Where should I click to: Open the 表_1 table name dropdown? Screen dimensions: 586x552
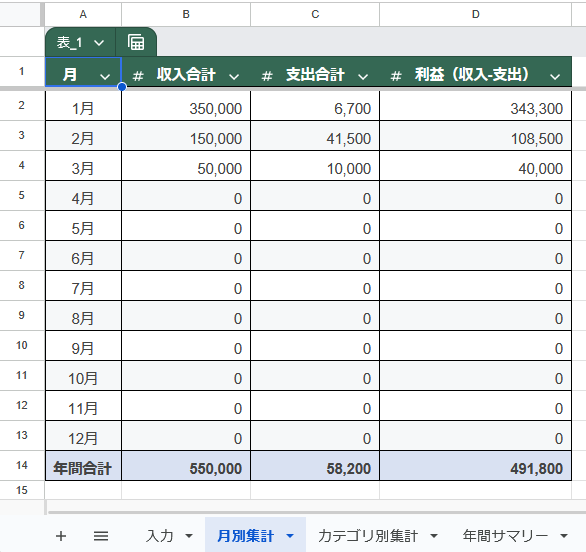(x=99, y=43)
